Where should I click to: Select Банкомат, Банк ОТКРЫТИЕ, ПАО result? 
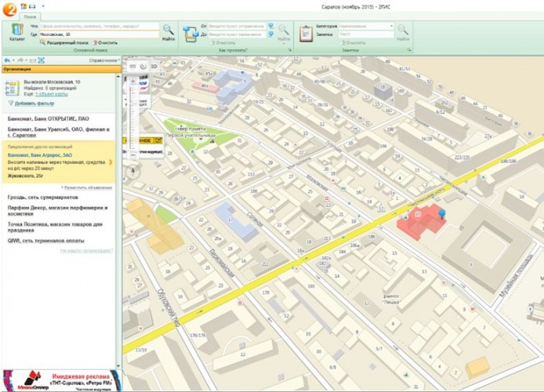point(47,119)
